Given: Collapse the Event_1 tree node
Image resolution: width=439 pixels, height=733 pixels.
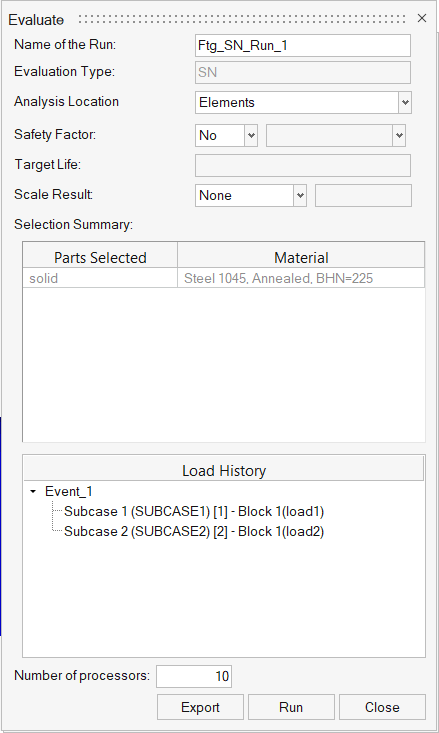Looking at the screenshot, I should pyautogui.click(x=33, y=492).
